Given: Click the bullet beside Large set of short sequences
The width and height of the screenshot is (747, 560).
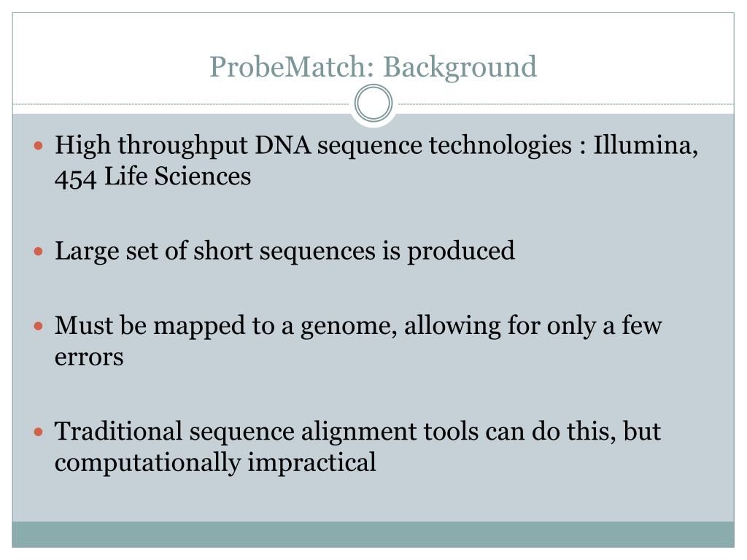Looking at the screenshot, I should pyautogui.click(x=39, y=251).
